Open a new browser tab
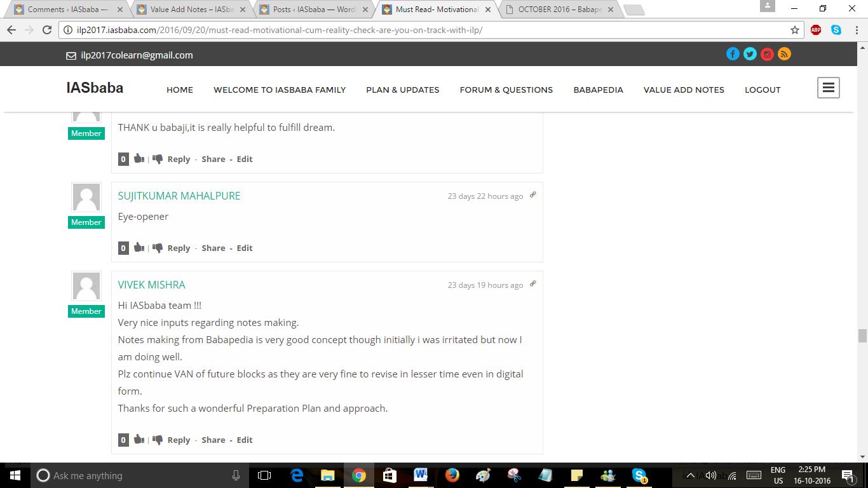The image size is (868, 488). [x=634, y=10]
